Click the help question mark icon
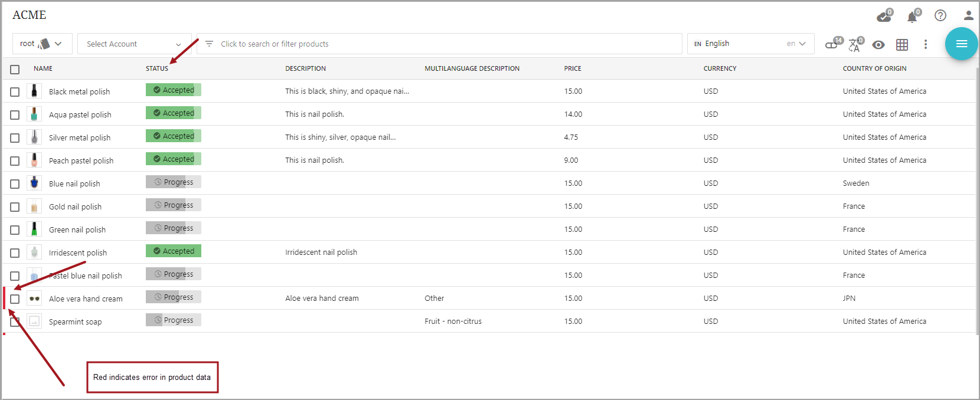980x400 pixels. point(940,15)
